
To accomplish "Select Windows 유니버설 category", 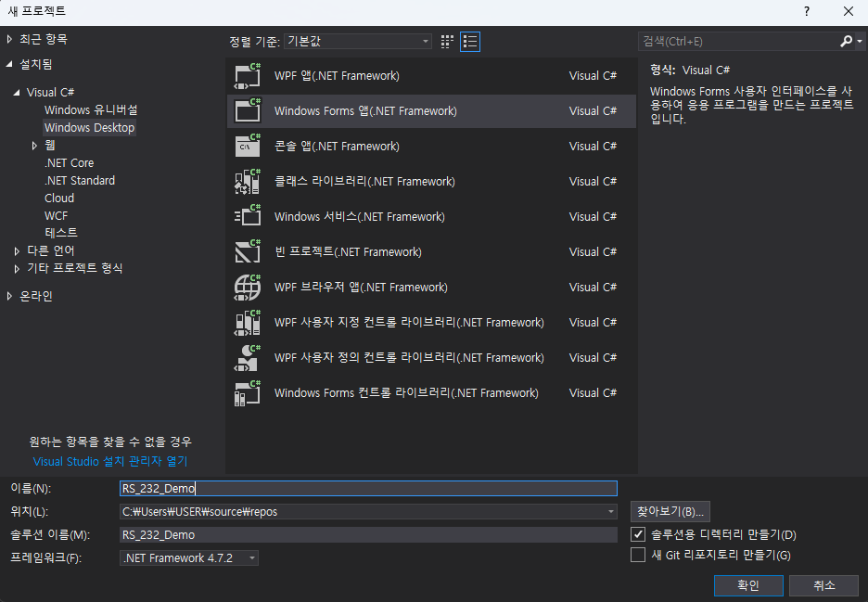I will [91, 109].
